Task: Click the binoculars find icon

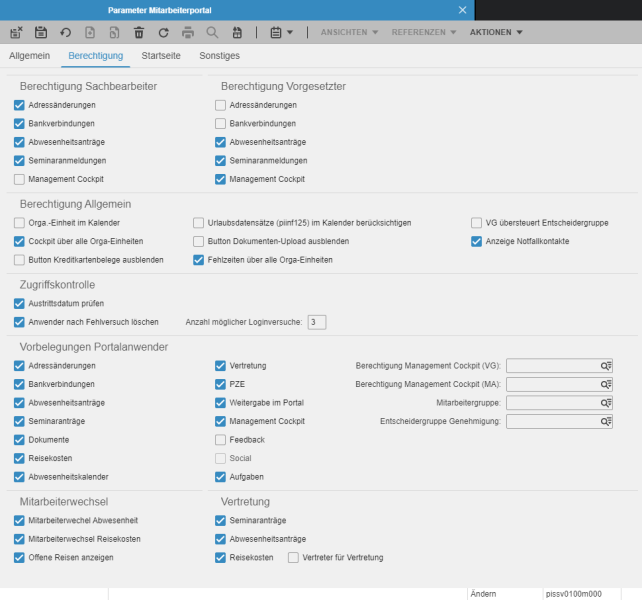Action: [x=237, y=32]
